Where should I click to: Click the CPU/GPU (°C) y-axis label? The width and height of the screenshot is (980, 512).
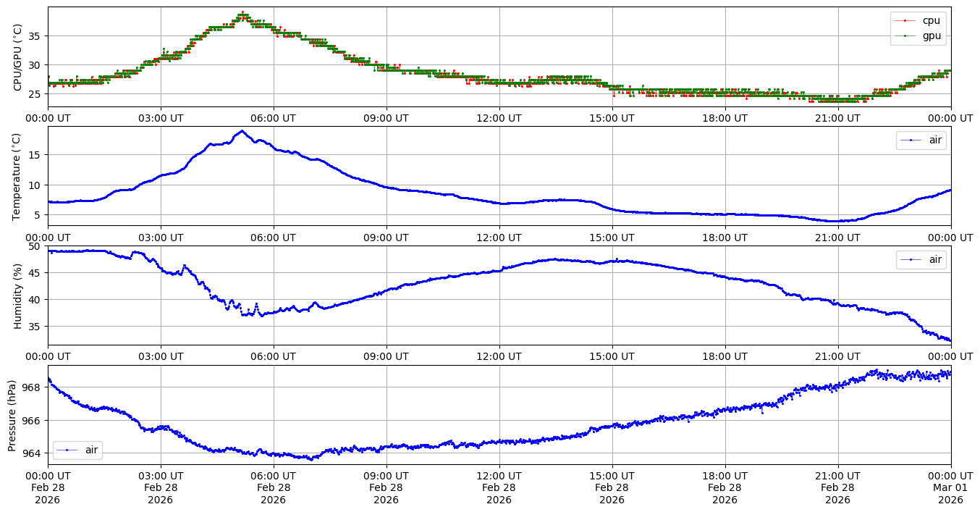pyautogui.click(x=18, y=57)
